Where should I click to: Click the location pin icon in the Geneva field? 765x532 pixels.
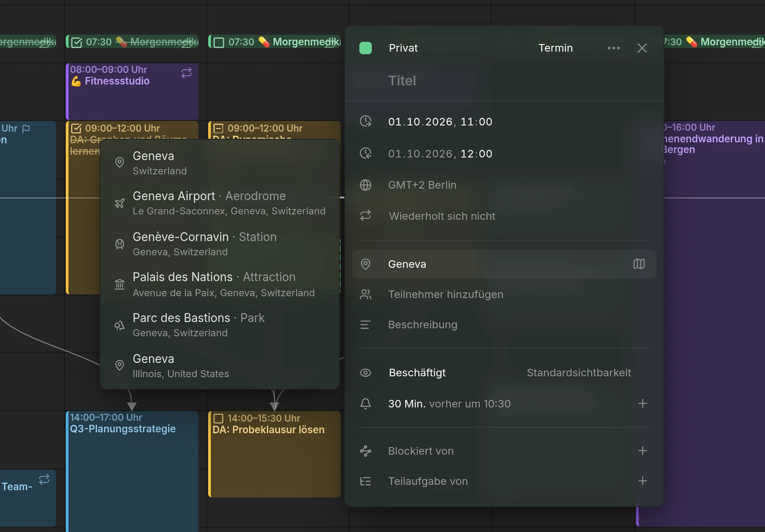click(366, 264)
